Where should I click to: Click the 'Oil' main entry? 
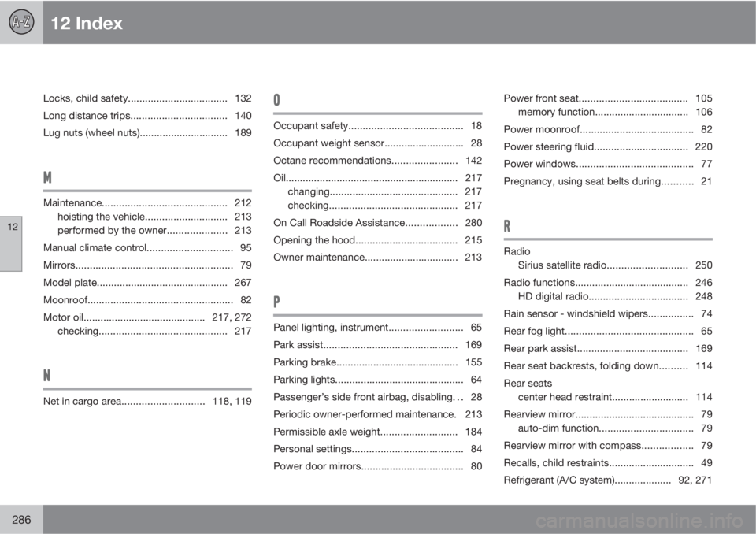377,178
